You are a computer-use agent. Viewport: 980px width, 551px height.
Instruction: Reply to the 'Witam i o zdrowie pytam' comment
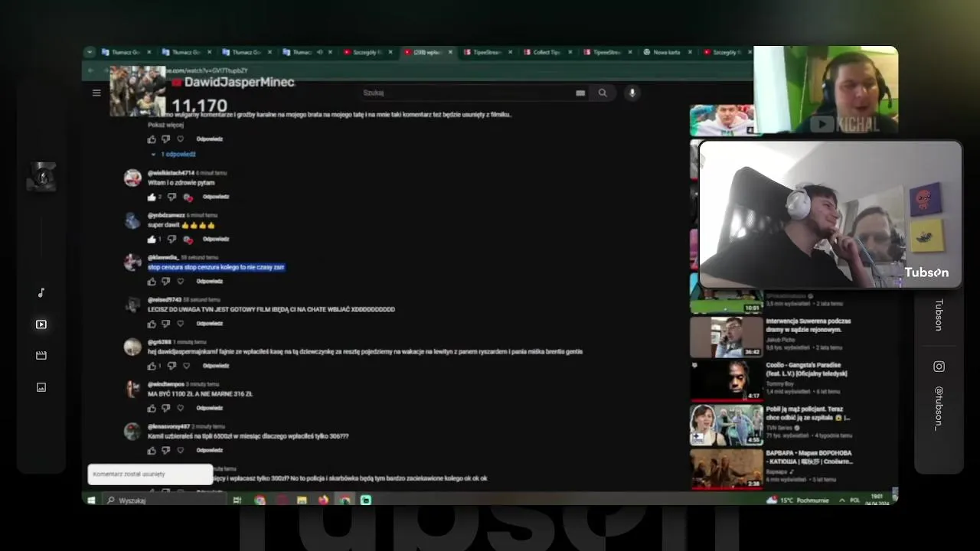coord(216,197)
